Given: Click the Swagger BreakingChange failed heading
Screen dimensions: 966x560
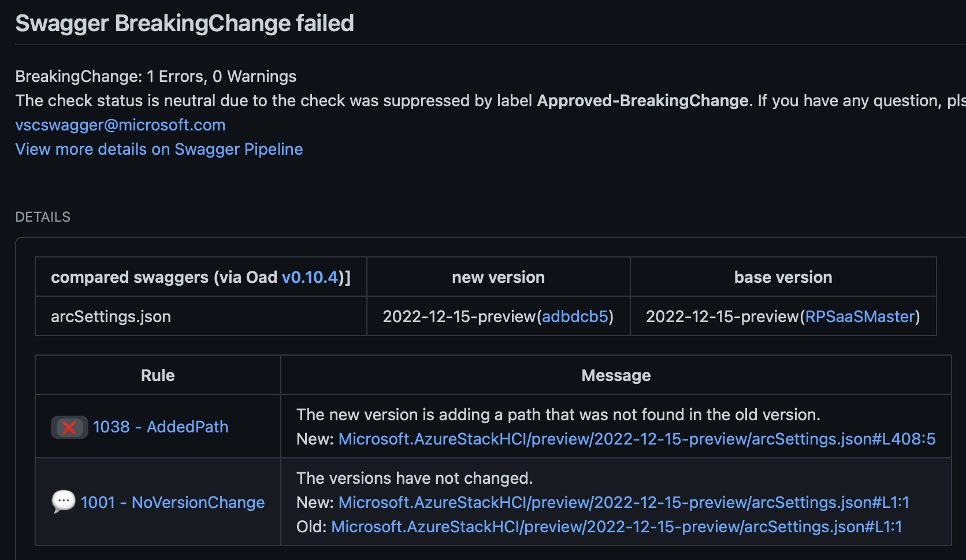Looking at the screenshot, I should pos(184,24).
